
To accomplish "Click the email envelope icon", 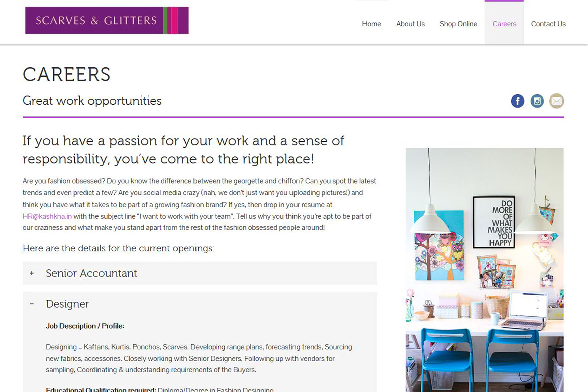I will point(556,101).
